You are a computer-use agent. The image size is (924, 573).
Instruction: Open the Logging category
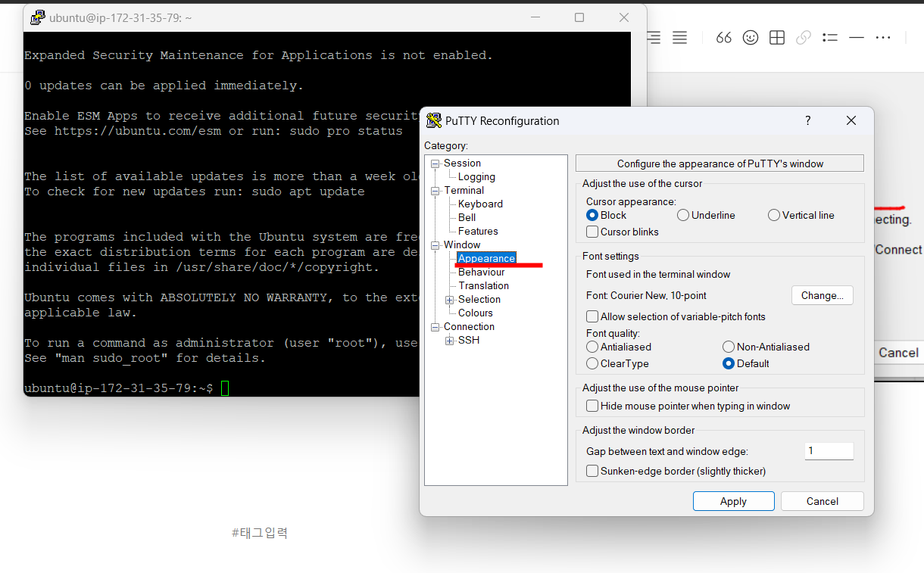click(476, 176)
